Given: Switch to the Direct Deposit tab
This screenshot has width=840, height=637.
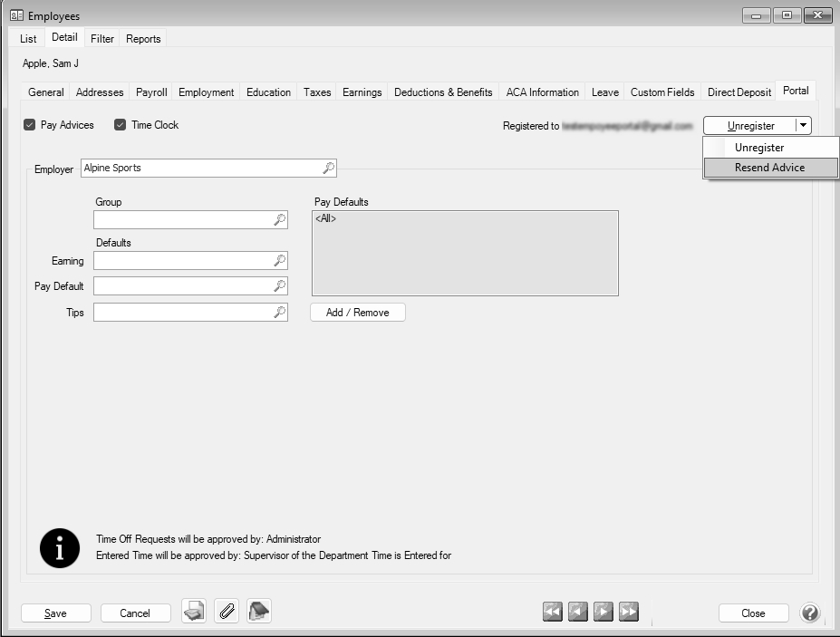Looking at the screenshot, I should coord(739,92).
